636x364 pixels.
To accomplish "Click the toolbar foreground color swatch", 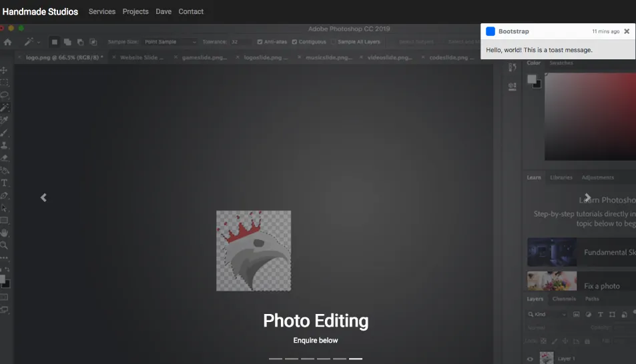I will point(2,279).
